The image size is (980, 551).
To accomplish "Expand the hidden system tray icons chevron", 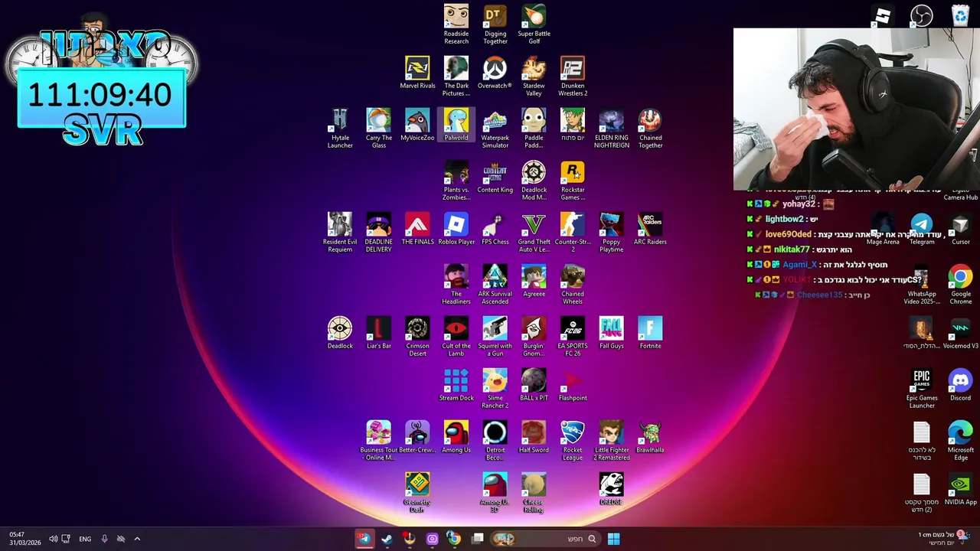I will pyautogui.click(x=137, y=539).
